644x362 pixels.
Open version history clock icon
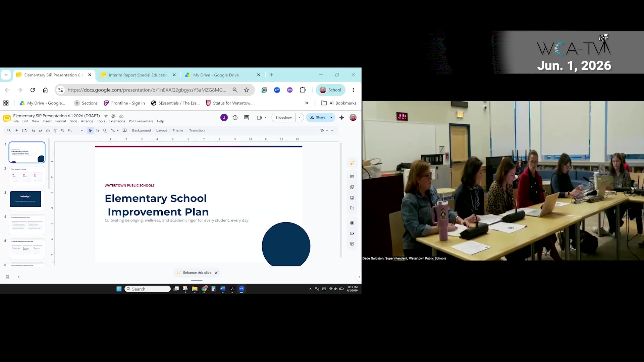coord(235,117)
